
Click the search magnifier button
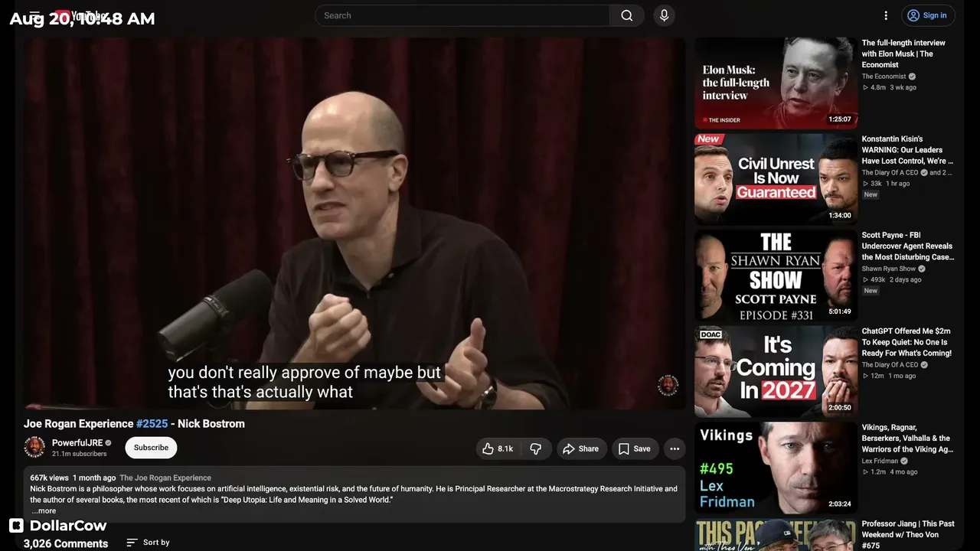point(627,15)
